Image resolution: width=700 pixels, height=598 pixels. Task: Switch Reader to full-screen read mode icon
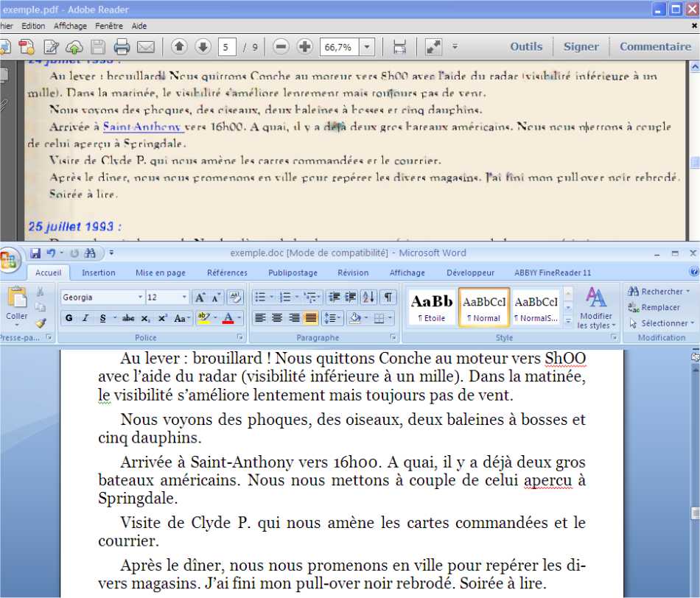point(433,47)
